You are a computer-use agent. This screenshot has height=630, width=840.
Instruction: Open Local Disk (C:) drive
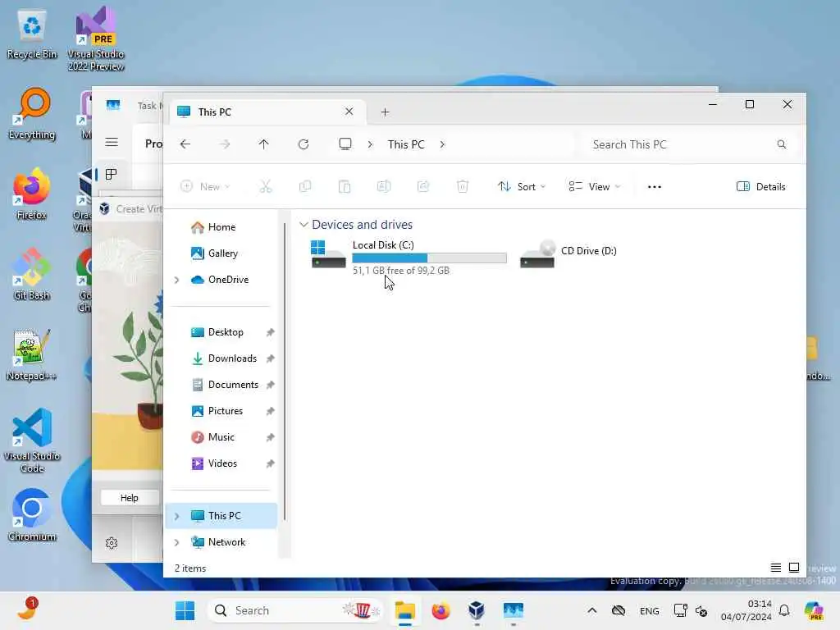pos(409,256)
